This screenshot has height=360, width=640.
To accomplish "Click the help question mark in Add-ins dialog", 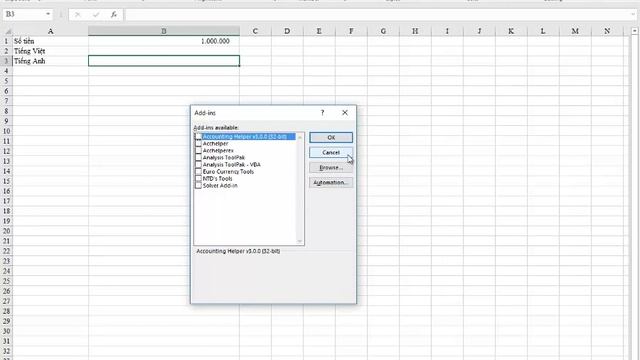I will [322, 113].
